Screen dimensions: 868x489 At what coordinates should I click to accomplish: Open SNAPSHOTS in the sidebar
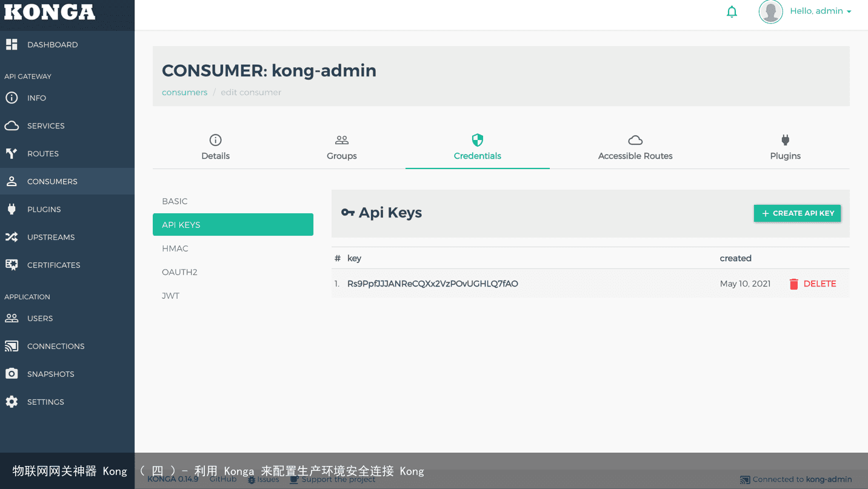pos(67,374)
